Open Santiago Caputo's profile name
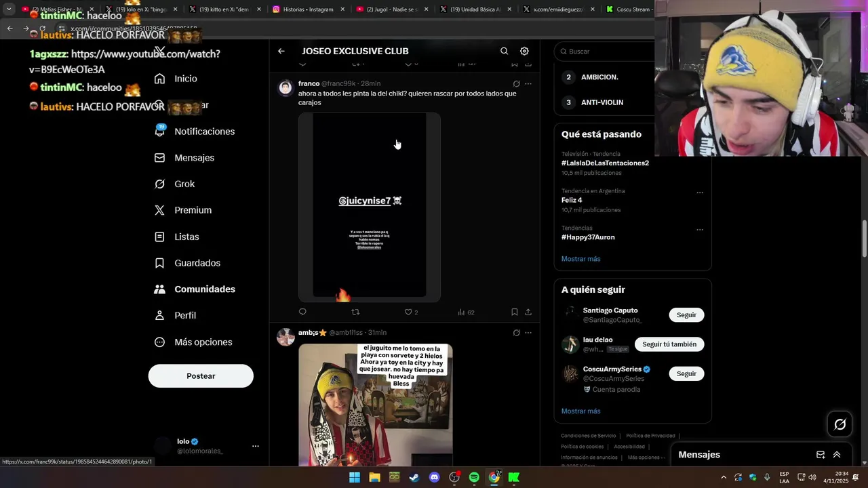This screenshot has height=488, width=868. pyautogui.click(x=610, y=310)
